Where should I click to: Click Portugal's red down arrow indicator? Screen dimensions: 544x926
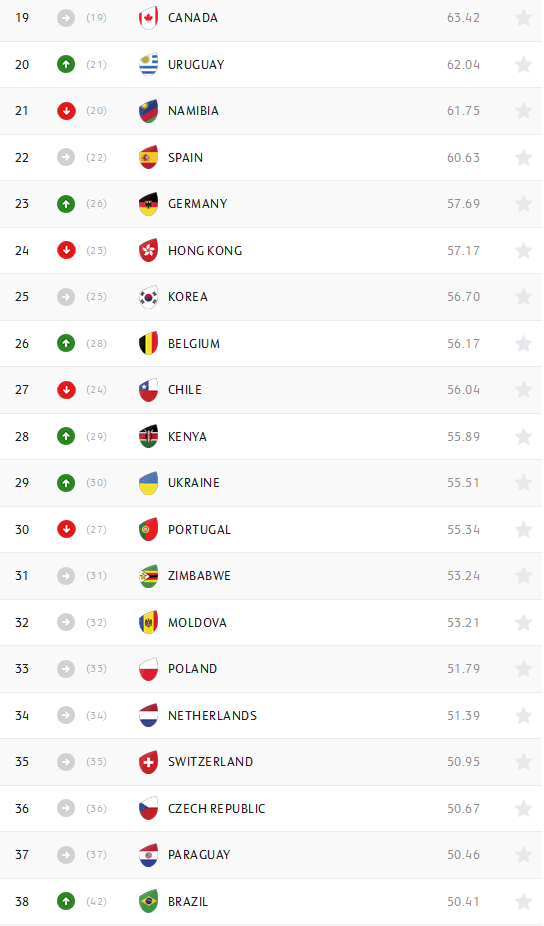[66, 530]
